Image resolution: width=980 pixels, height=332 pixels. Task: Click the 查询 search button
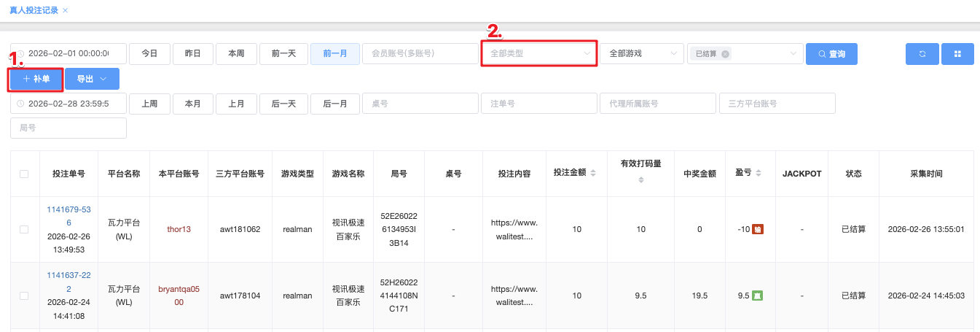831,54
